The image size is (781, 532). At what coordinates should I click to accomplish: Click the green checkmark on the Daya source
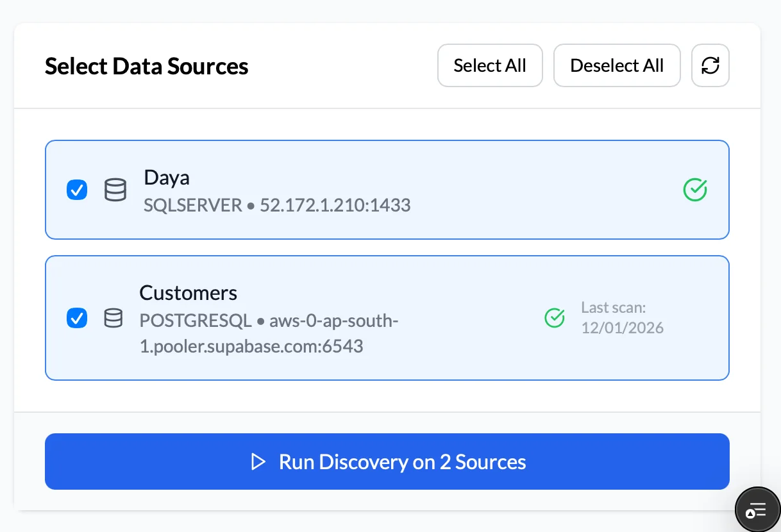pos(695,190)
